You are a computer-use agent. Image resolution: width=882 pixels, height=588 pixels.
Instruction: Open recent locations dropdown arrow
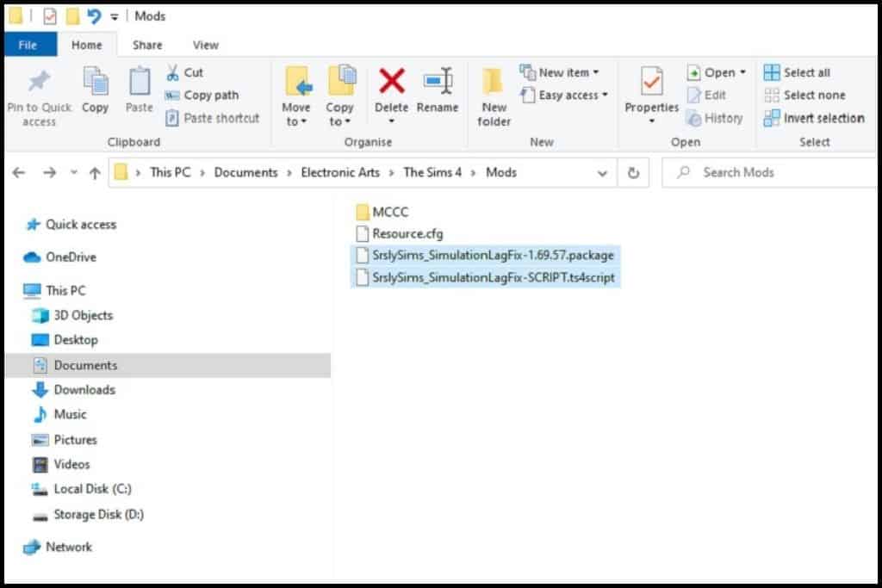click(x=74, y=172)
